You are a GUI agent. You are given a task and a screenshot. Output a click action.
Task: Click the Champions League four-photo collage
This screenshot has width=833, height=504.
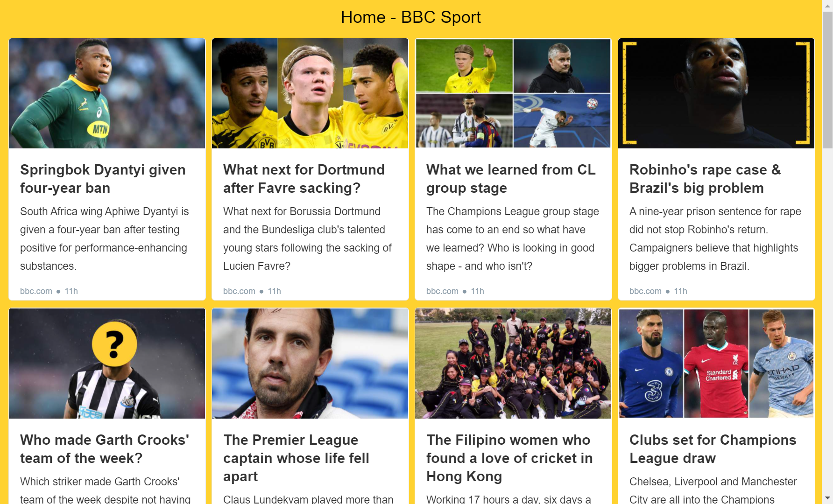point(513,93)
